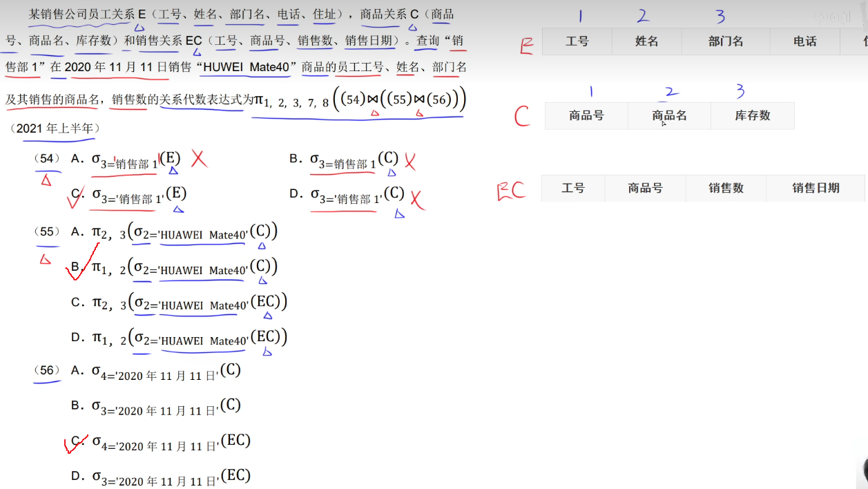Choose option D of question 55
The image size is (868, 489).
[x=179, y=338]
